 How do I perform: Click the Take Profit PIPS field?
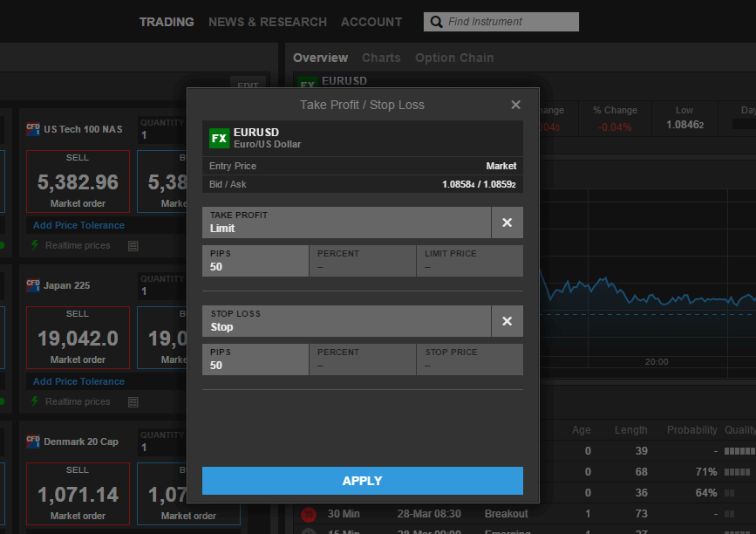pos(255,261)
